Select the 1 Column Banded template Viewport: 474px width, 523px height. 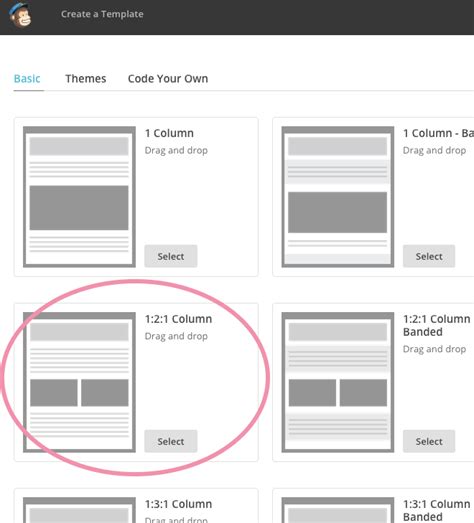click(429, 256)
